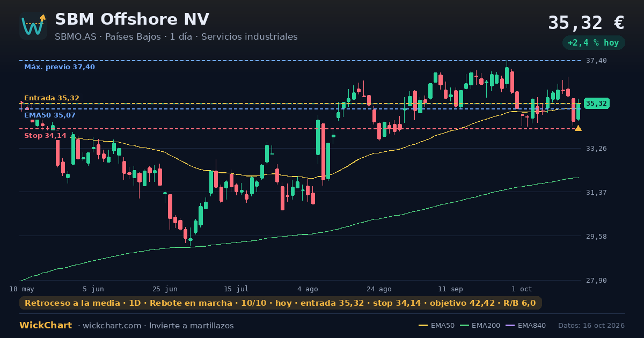Click the green 35,32 current price tag
644x338 pixels.
(x=596, y=104)
